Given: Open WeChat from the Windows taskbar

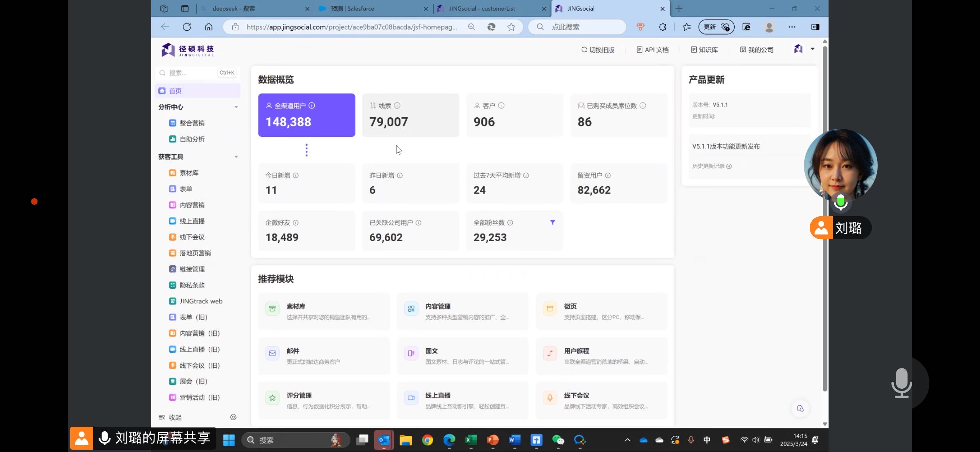Looking at the screenshot, I should [x=558, y=440].
